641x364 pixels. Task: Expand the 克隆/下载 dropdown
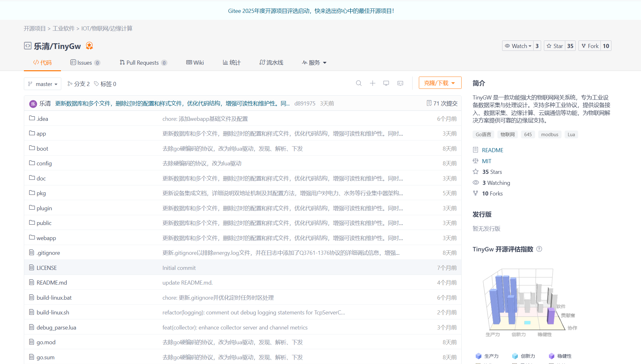(440, 83)
